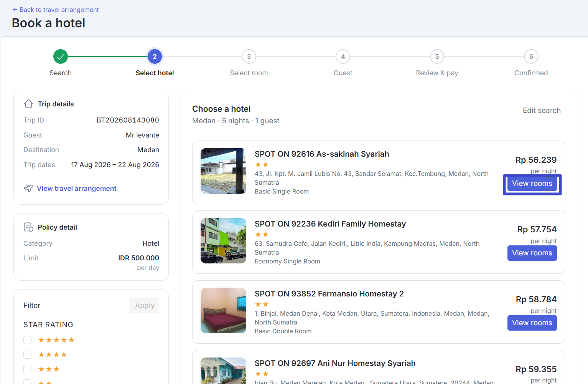Click step 5 Review & pay circle

pyautogui.click(x=437, y=56)
